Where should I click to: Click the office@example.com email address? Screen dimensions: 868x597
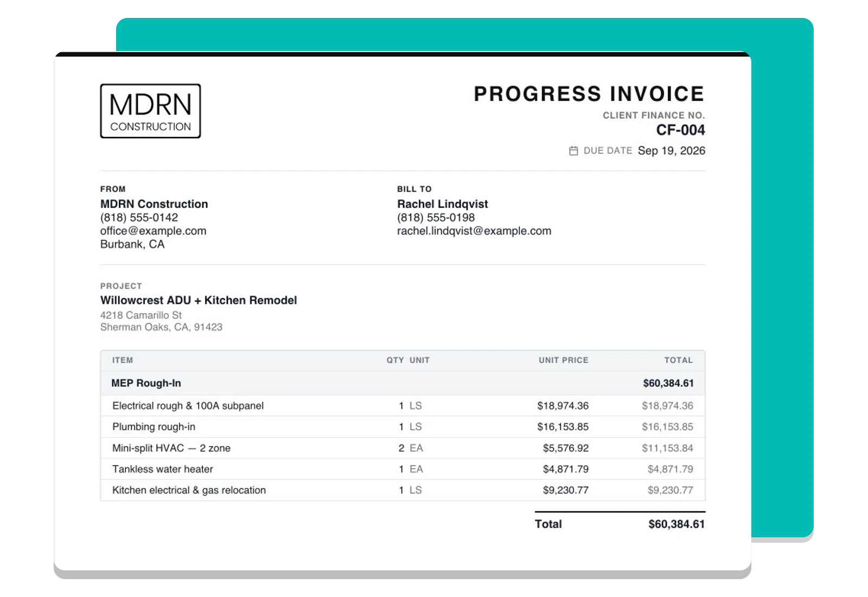coord(154,231)
